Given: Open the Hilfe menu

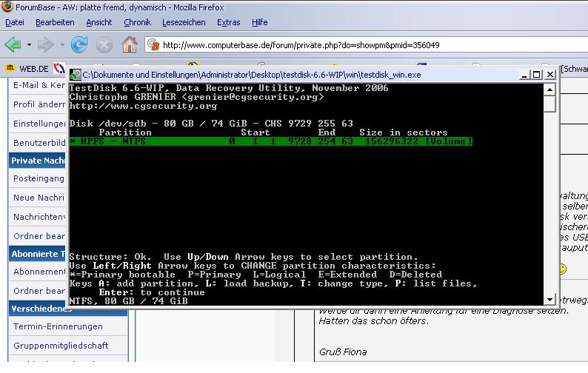Looking at the screenshot, I should click(259, 22).
